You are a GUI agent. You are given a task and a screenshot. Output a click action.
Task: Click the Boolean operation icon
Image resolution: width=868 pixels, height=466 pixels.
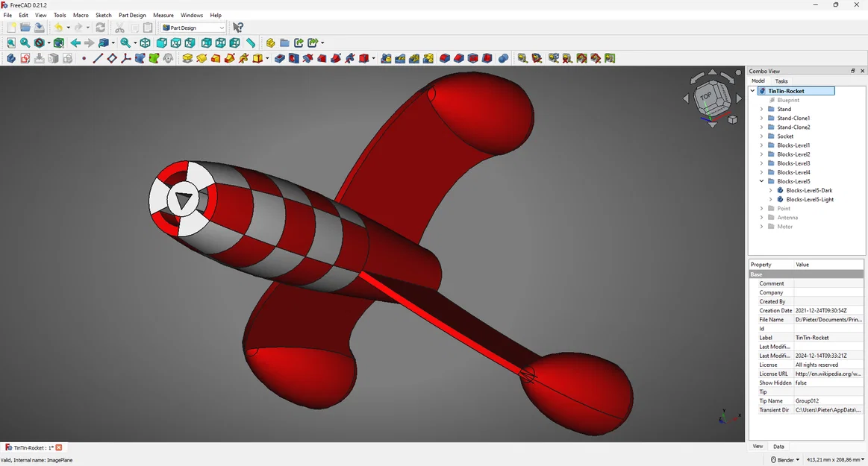pyautogui.click(x=503, y=58)
